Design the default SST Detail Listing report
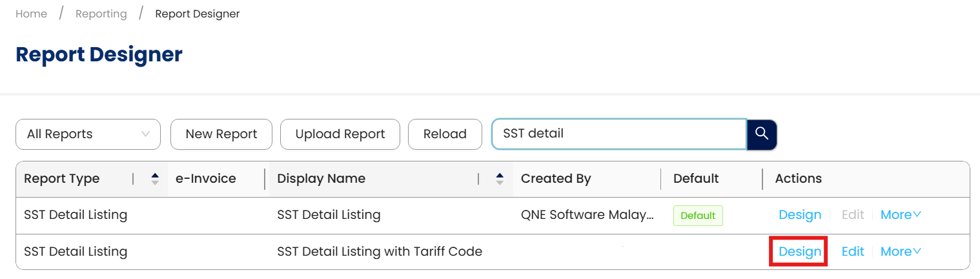Viewport: 980px width, 279px height. point(800,215)
